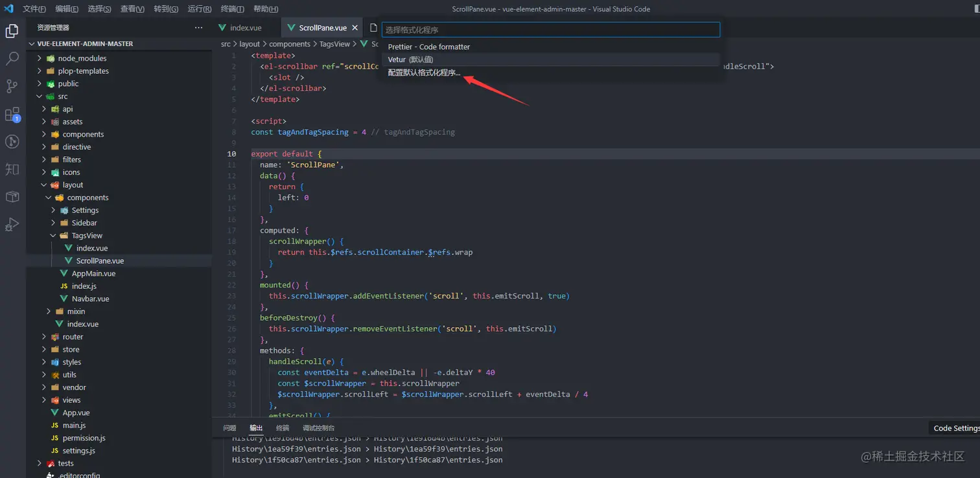Viewport: 980px width, 478px height.
Task: Open Code Settings output channel selector
Action: [x=955, y=428]
